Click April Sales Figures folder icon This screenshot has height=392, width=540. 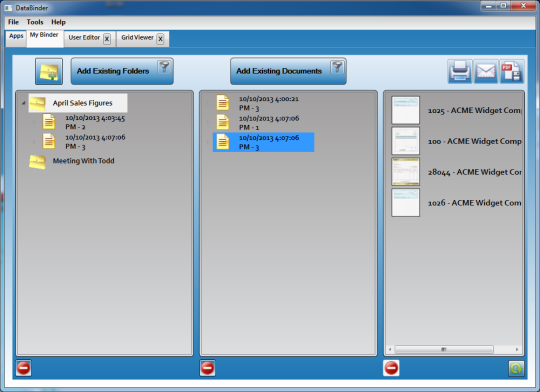coord(38,103)
